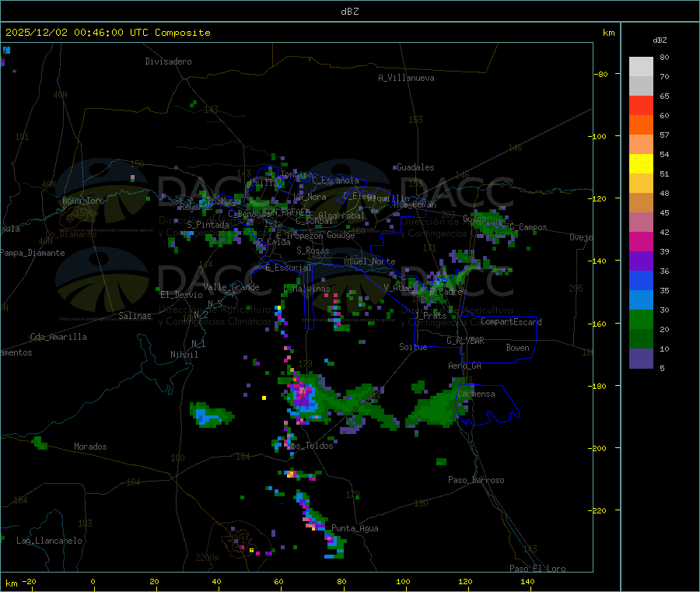Click the dBZ title at top

[349, 12]
